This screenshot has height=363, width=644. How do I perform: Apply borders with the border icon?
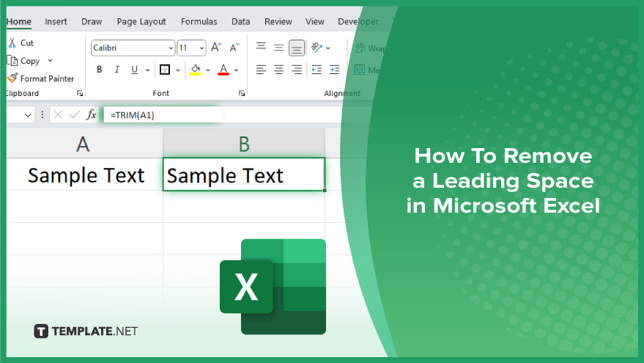(165, 70)
